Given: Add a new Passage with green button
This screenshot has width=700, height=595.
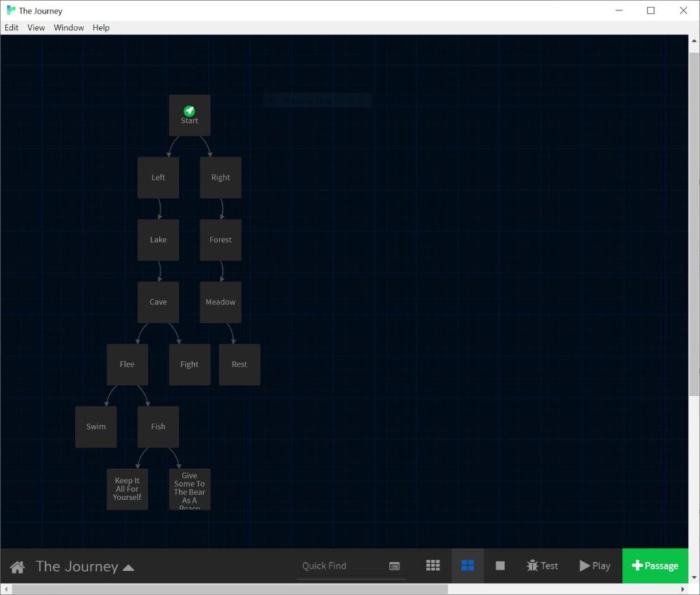Looking at the screenshot, I should tap(655, 566).
